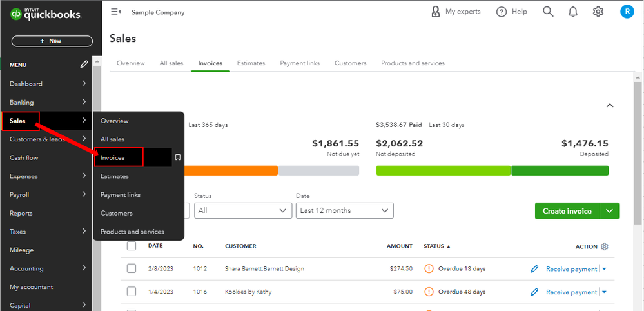Edit invoice 1016 with pencil icon
Viewport: 644px width, 311px height.
(534, 292)
